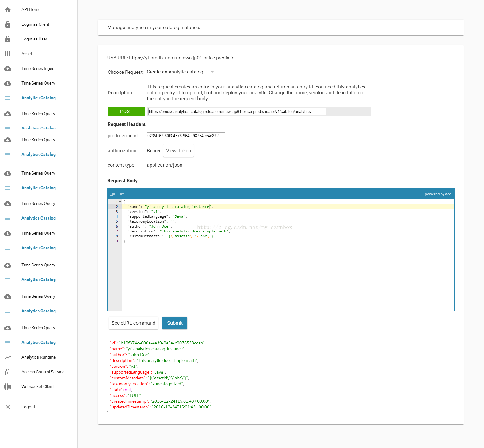Click the UAA URL text

[x=171, y=58]
